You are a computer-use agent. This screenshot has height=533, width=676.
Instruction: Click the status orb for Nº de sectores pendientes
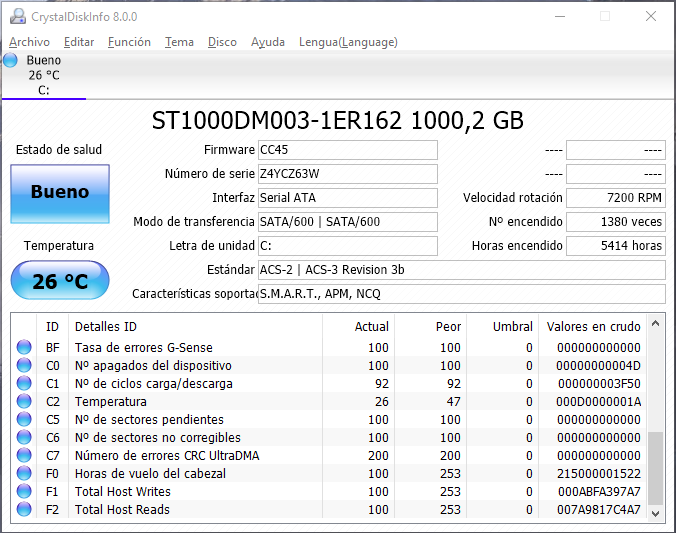24,420
